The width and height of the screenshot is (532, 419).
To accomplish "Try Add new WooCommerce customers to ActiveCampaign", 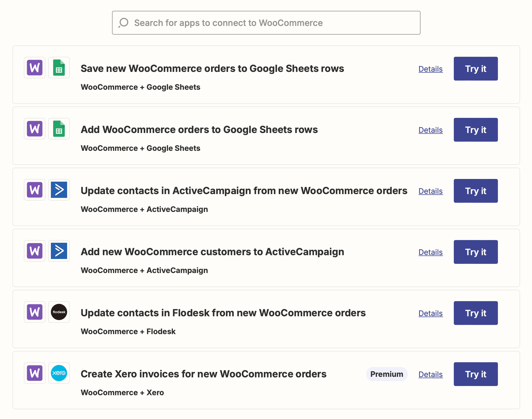I will pyautogui.click(x=475, y=252).
